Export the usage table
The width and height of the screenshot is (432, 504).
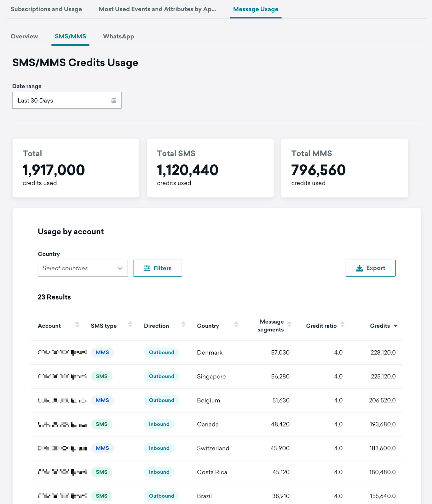point(371,268)
